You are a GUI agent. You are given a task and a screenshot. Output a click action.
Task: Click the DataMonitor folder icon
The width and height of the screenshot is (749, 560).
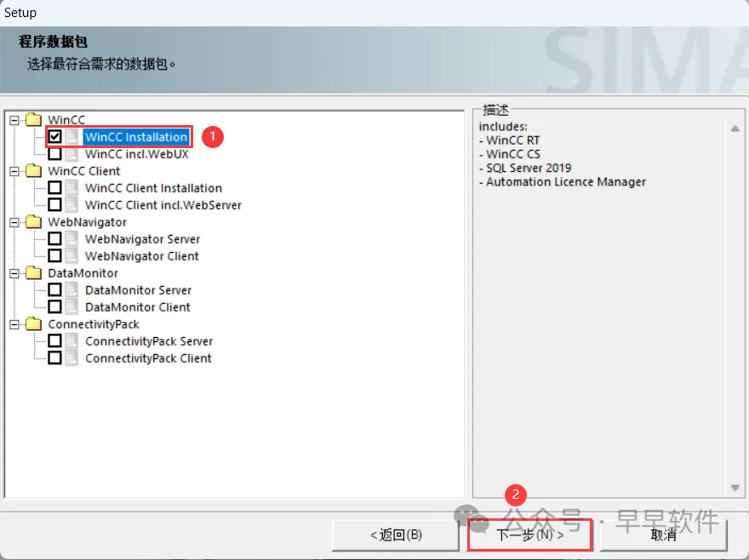[x=33, y=272]
